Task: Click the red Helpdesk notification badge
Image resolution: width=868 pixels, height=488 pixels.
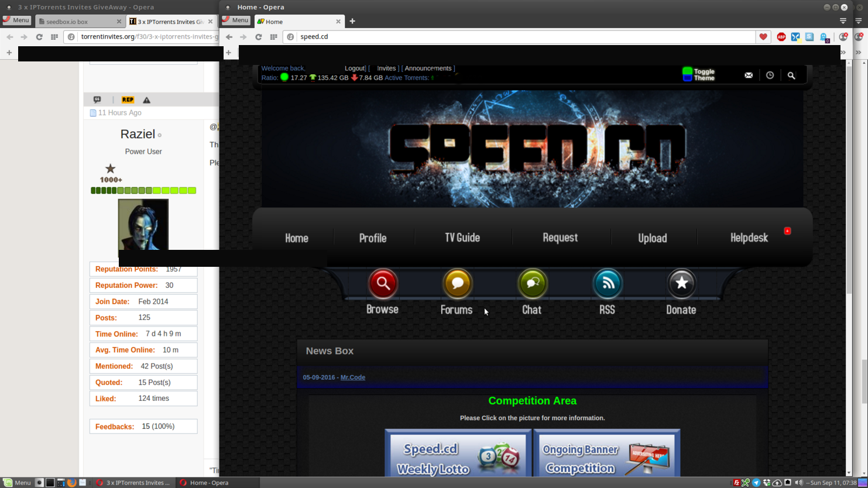Action: point(787,231)
